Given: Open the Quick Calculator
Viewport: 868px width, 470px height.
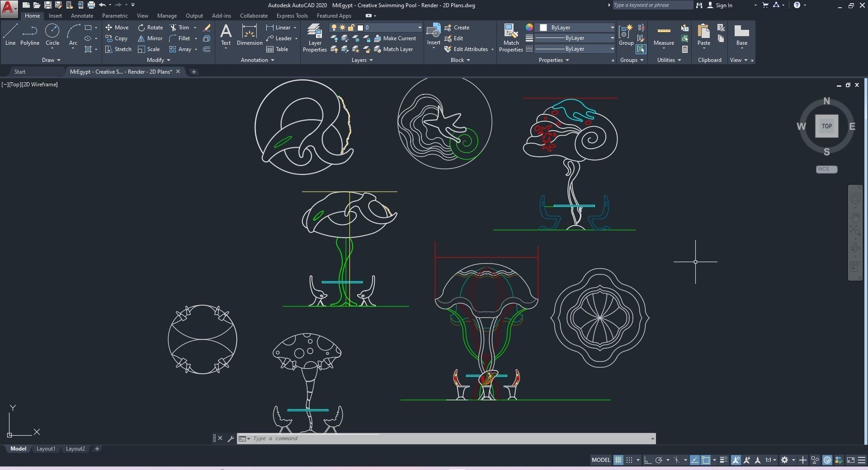Looking at the screenshot, I should [x=685, y=49].
